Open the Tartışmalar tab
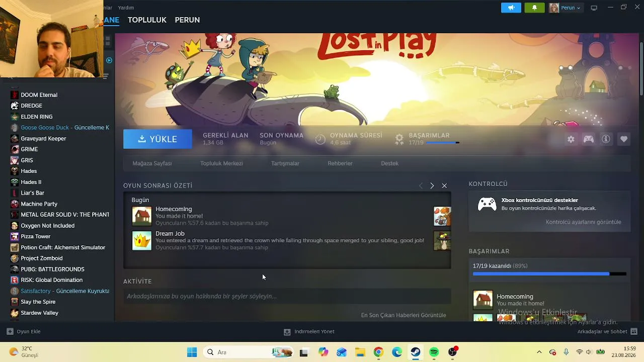This screenshot has width=644, height=362. coord(285,163)
